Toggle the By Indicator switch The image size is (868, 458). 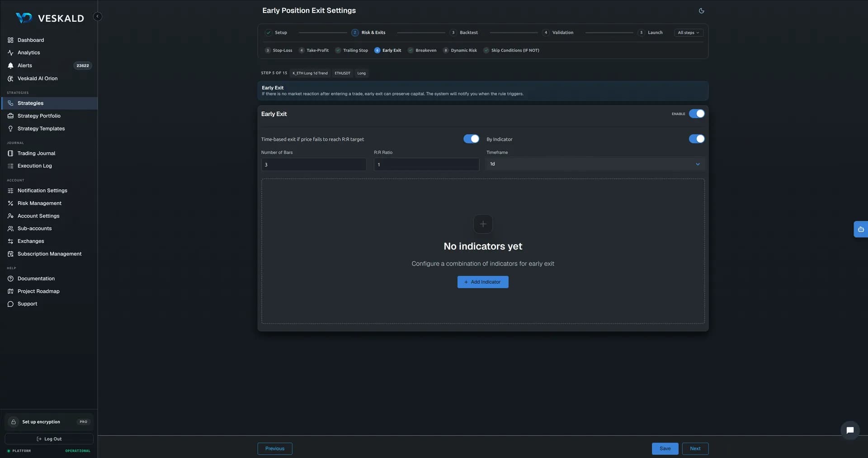click(697, 139)
